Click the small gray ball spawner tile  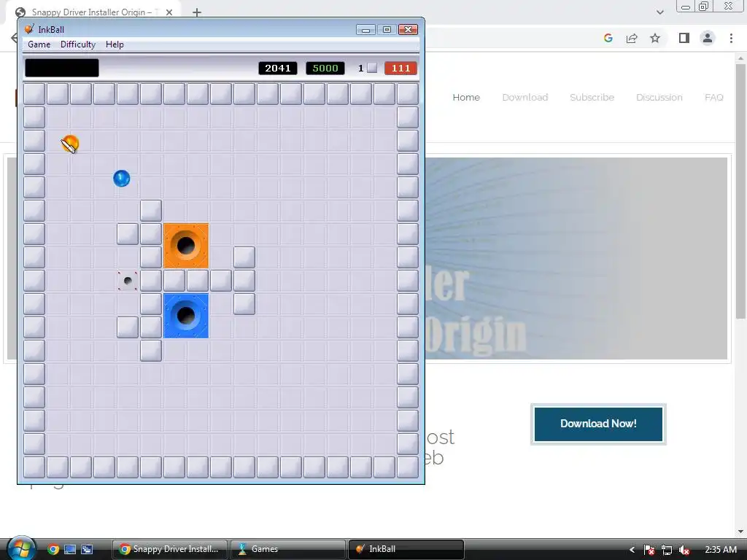128,281
